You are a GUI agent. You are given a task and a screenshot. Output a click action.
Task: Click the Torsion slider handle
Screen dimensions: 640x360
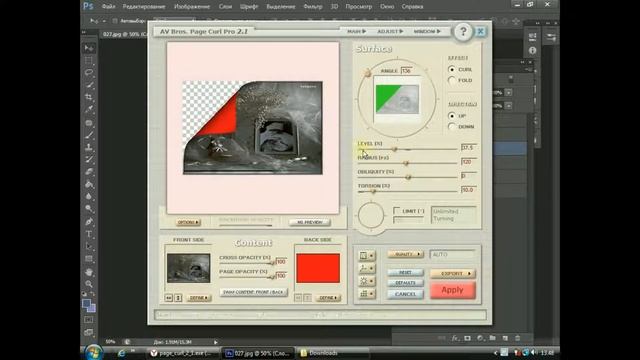(373, 191)
